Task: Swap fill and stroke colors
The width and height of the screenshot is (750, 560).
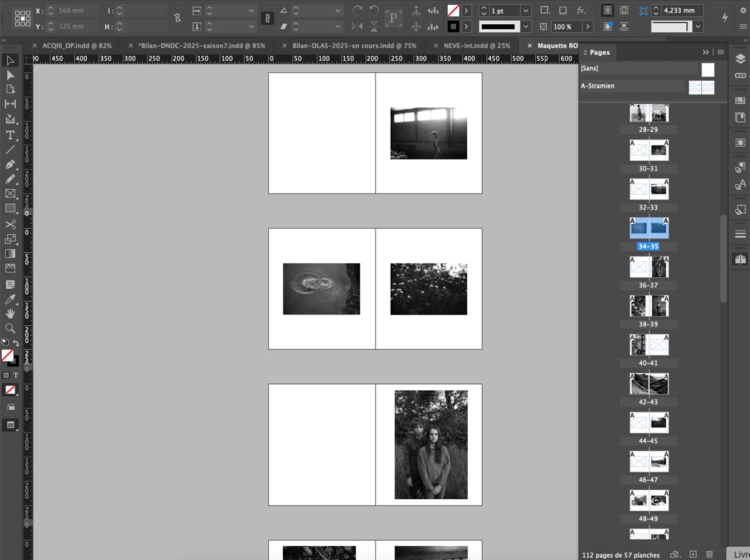Action: click(16, 343)
